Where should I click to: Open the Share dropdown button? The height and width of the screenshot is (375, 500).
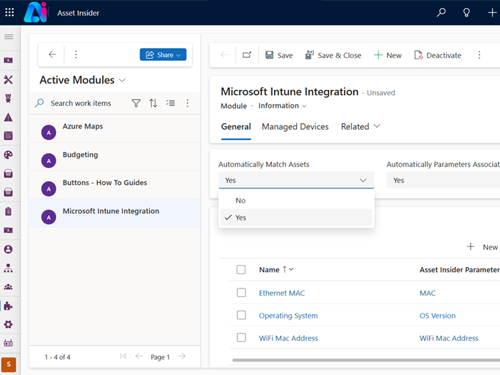(x=163, y=55)
